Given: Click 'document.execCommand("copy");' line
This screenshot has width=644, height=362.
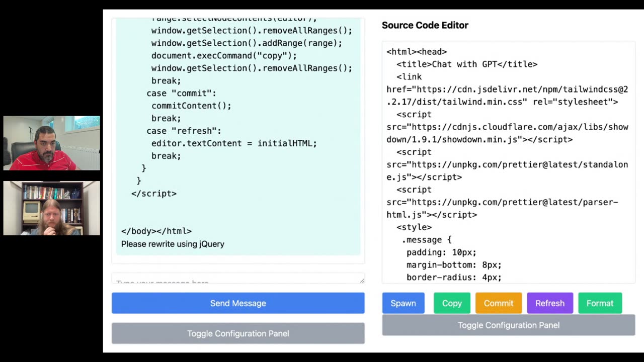Looking at the screenshot, I should click(x=224, y=55).
